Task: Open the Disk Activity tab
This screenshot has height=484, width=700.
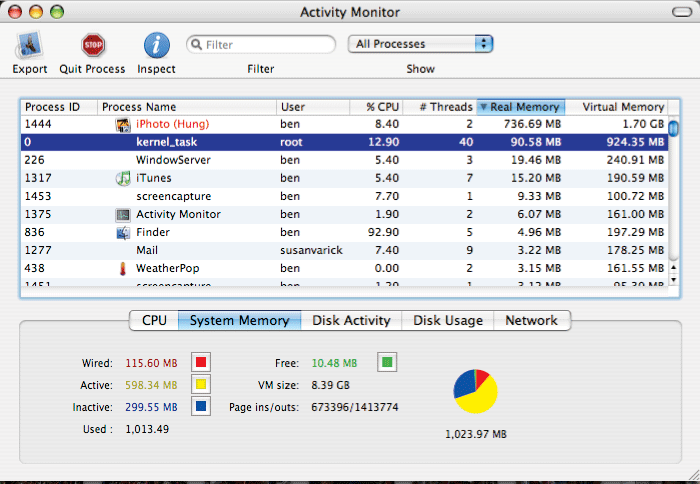Action: tap(351, 321)
